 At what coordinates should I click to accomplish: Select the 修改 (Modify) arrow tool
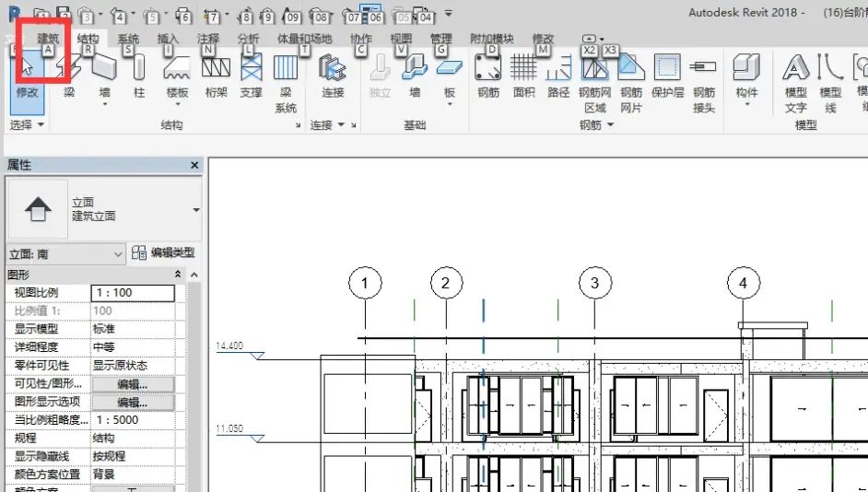27,74
